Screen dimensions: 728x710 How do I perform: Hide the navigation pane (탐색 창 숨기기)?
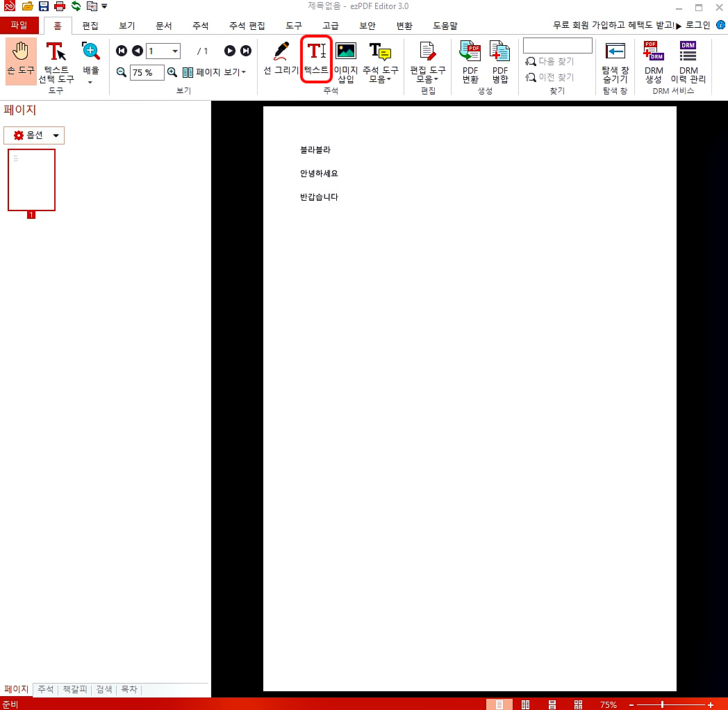click(615, 63)
